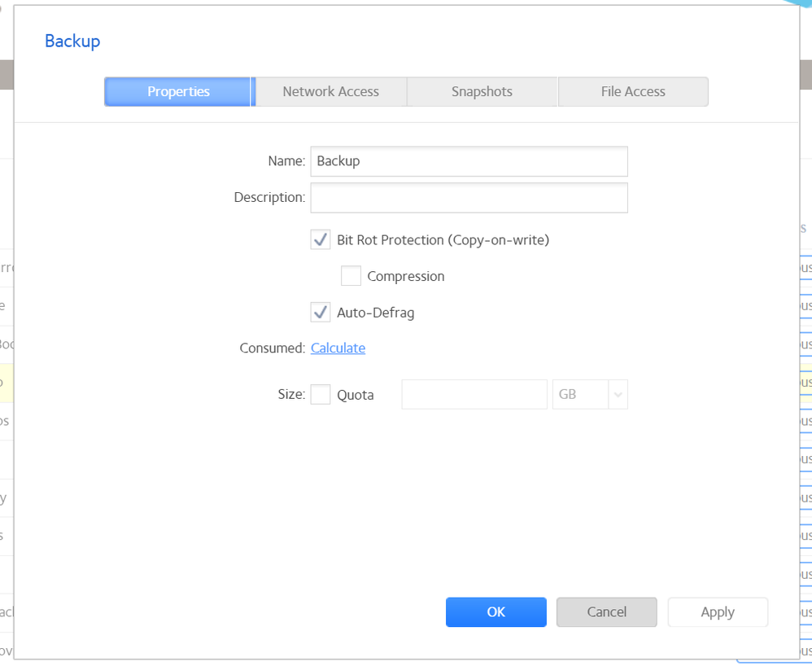Uncheck the Auto-Defrag option
The width and height of the screenshot is (812, 666).
point(321,313)
